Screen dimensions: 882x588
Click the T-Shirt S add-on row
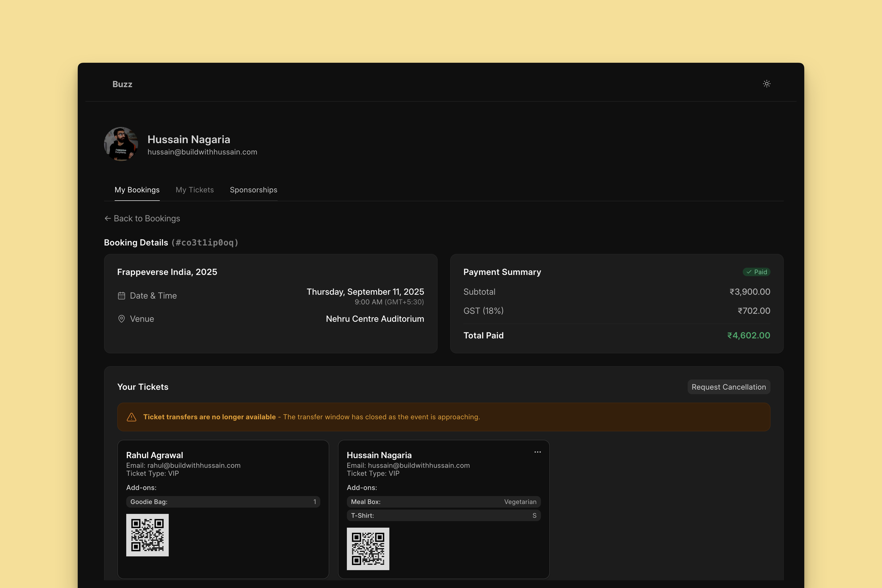pyautogui.click(x=444, y=516)
